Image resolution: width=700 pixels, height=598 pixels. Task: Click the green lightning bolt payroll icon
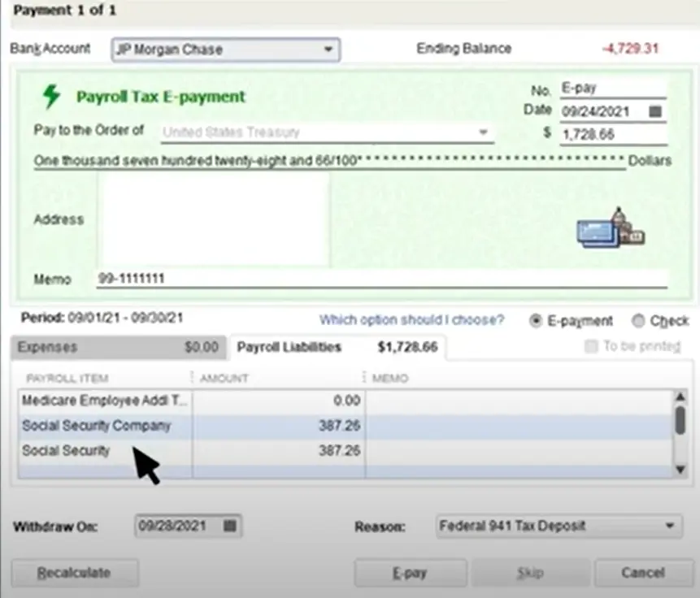point(52,96)
